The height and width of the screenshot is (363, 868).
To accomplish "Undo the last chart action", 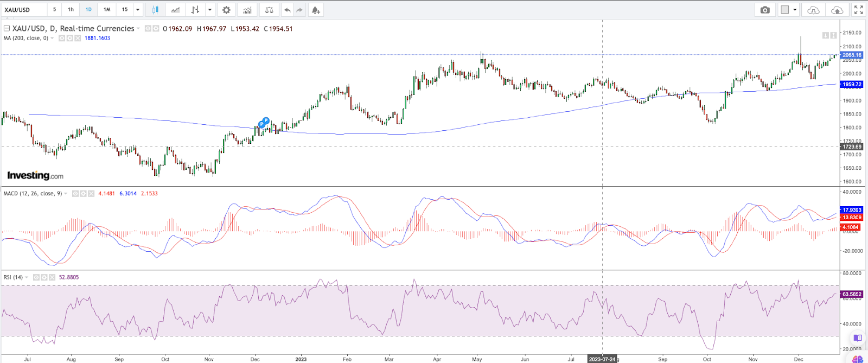I will [287, 10].
